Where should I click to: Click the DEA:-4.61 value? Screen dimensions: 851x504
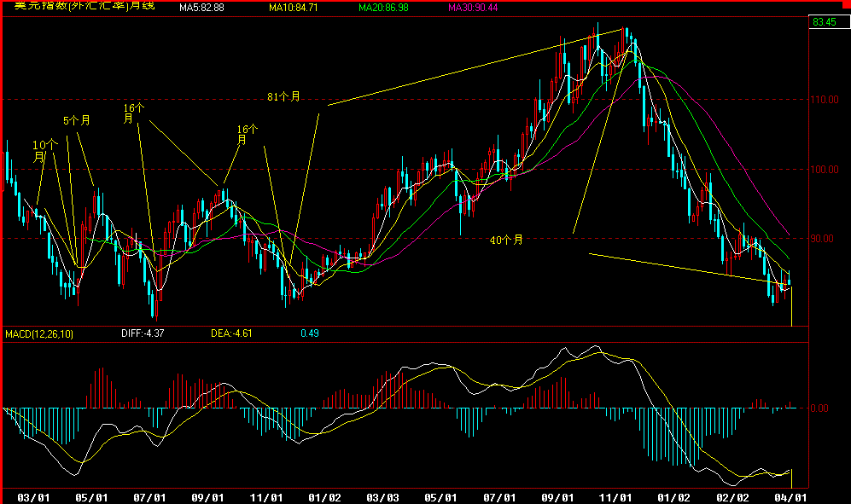pyautogui.click(x=231, y=333)
